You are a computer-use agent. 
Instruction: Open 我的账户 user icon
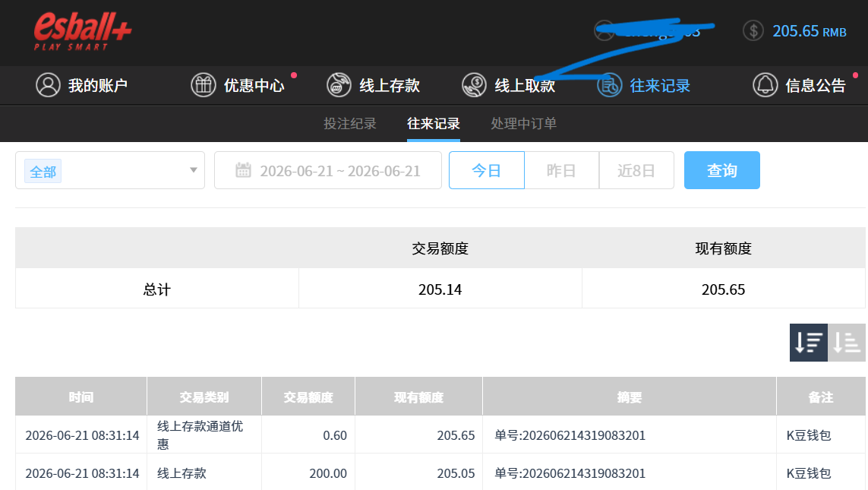(x=48, y=85)
